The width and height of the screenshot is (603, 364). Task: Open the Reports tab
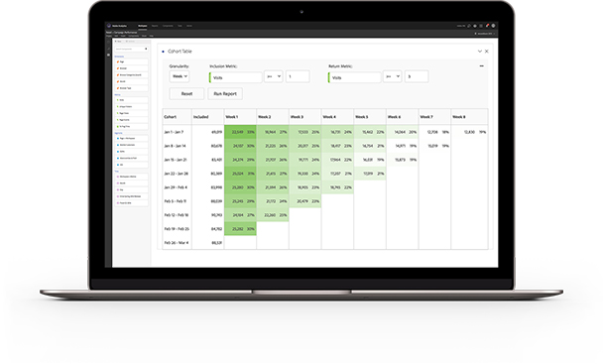coord(155,26)
